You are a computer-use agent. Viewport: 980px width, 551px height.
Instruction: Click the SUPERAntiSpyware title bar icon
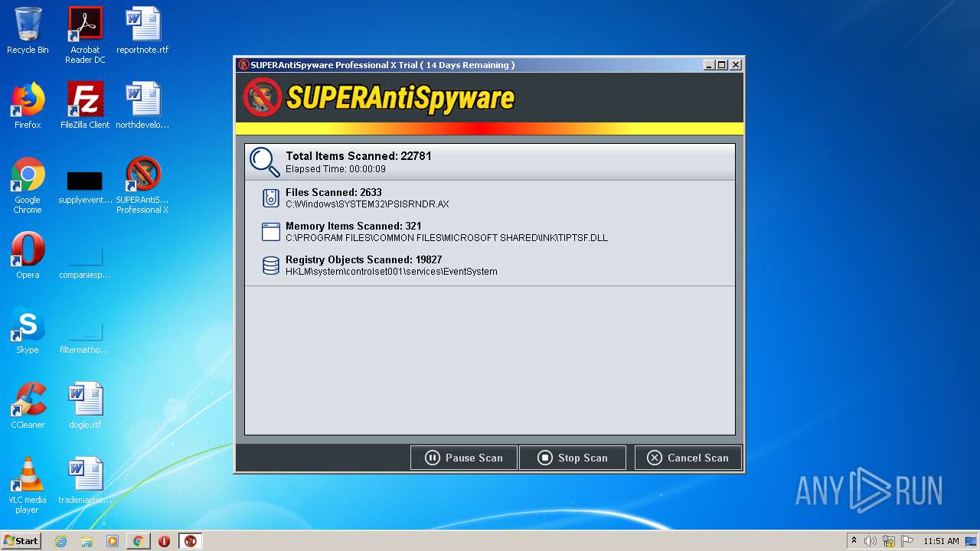tap(243, 65)
